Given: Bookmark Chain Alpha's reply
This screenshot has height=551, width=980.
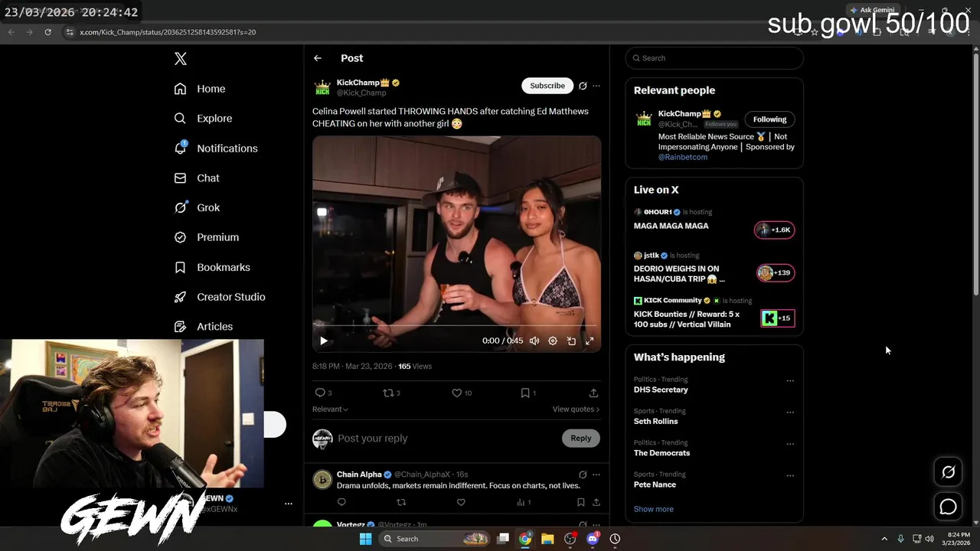Looking at the screenshot, I should pyautogui.click(x=580, y=502).
